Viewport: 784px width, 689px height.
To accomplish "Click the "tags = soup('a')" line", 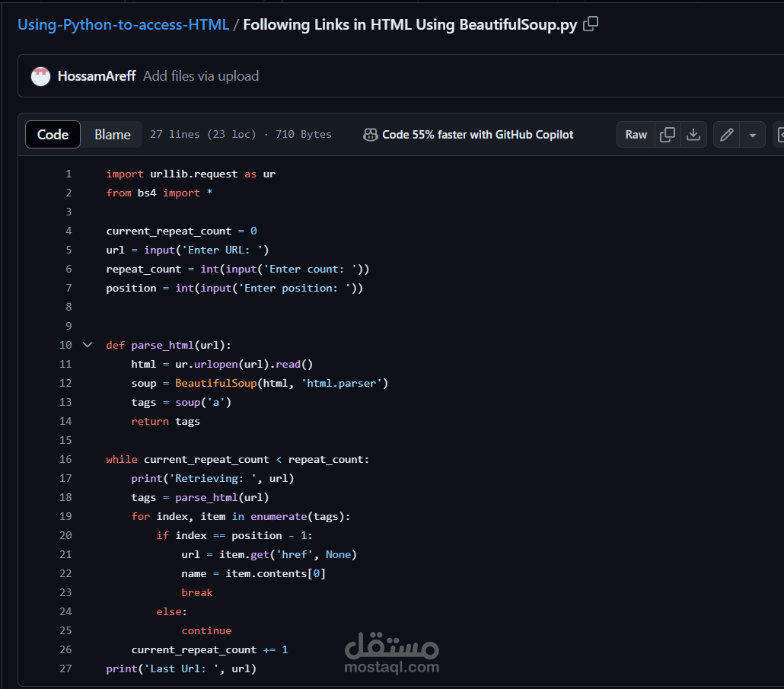I will (181, 402).
